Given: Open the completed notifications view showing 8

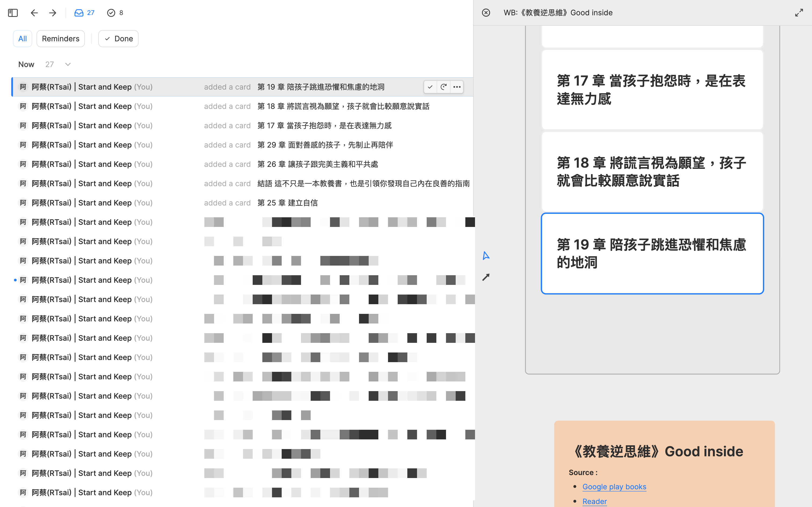Looking at the screenshot, I should (x=115, y=13).
